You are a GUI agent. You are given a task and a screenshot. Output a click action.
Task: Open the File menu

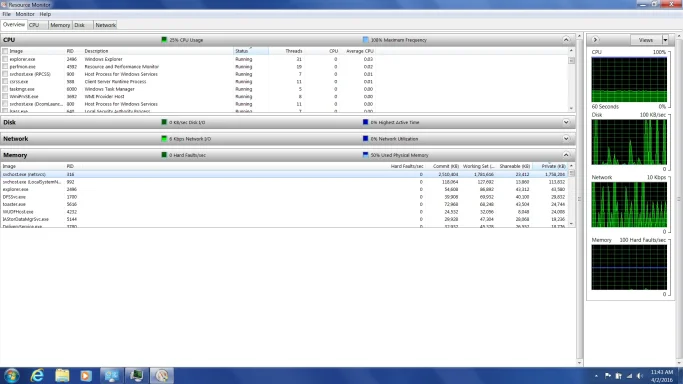[7, 14]
